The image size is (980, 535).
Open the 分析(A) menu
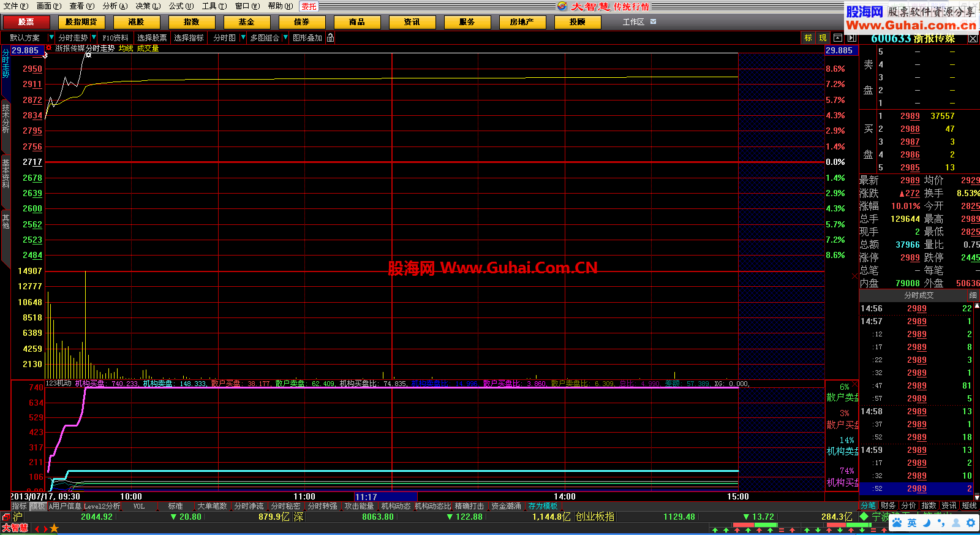115,6
